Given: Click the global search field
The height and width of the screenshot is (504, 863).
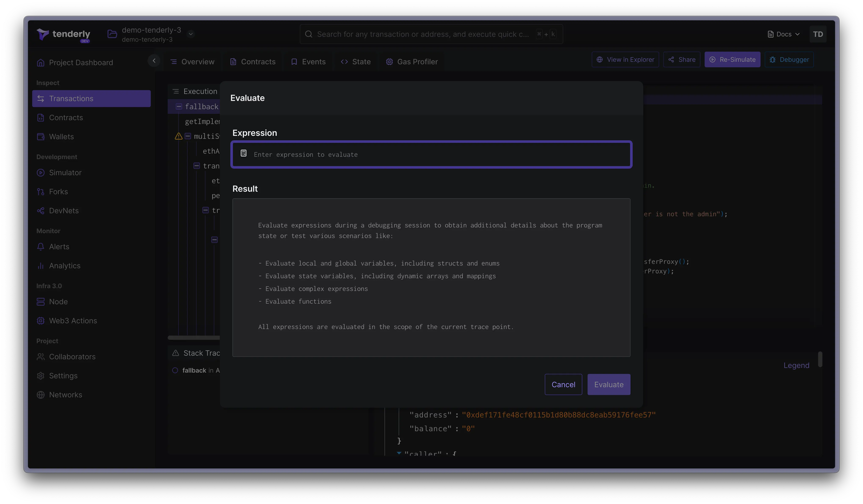Looking at the screenshot, I should coord(431,34).
